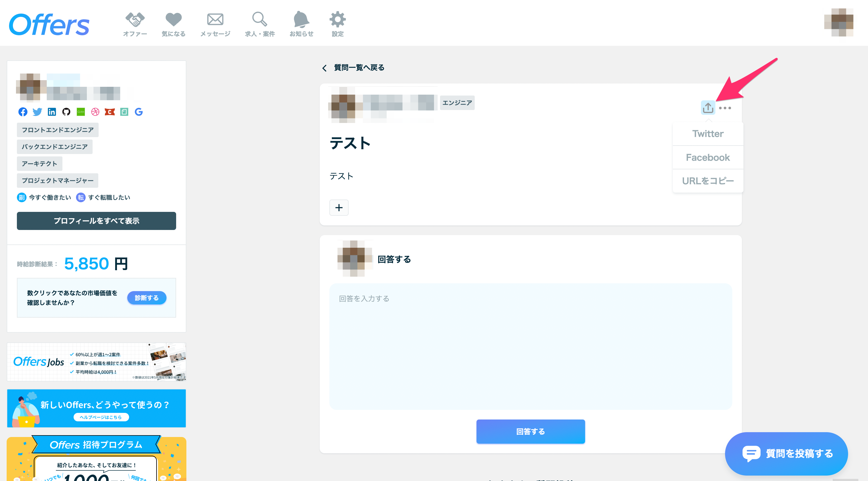This screenshot has height=481, width=868.
Task: Click the フロントエンドエンジニア tag
Action: click(58, 130)
